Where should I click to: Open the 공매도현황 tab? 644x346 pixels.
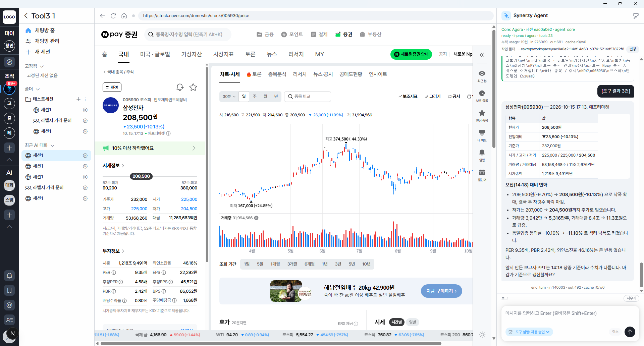point(351,74)
